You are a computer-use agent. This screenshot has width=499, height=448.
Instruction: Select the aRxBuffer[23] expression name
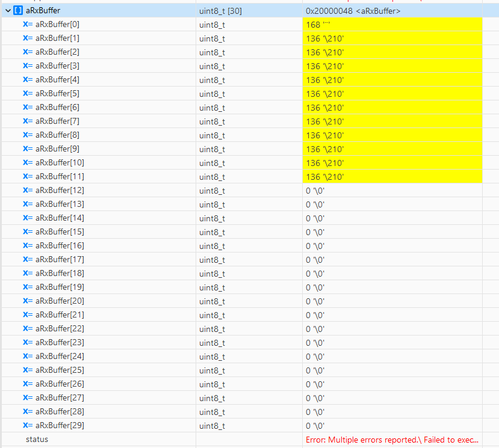pos(60,342)
